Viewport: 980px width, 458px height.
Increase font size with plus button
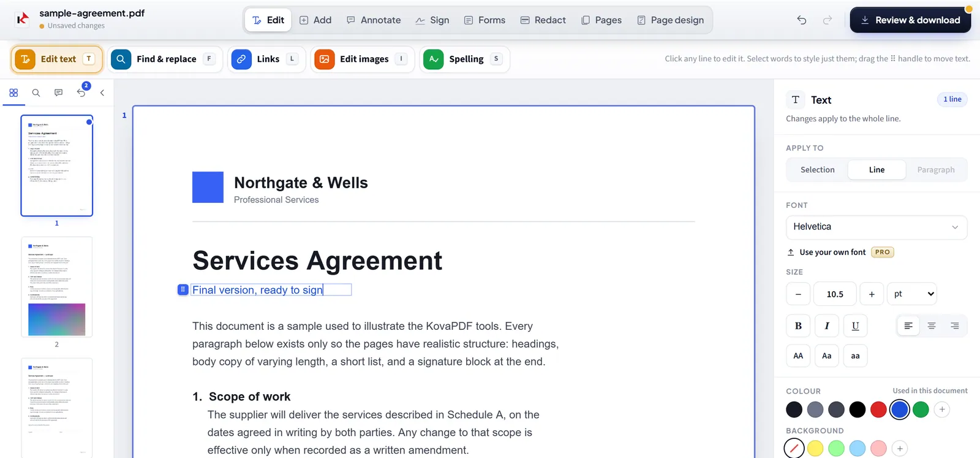[x=872, y=294]
